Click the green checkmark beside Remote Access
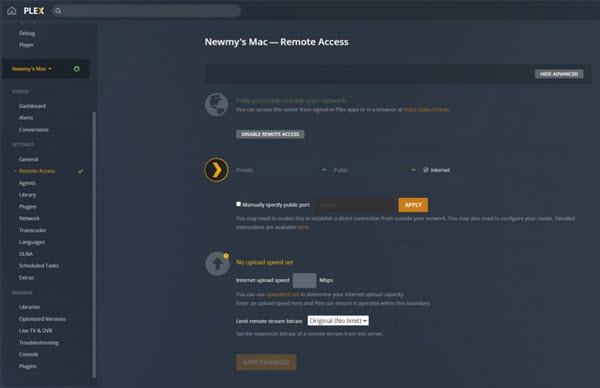Image resolution: width=600 pixels, height=388 pixels. 80,171
